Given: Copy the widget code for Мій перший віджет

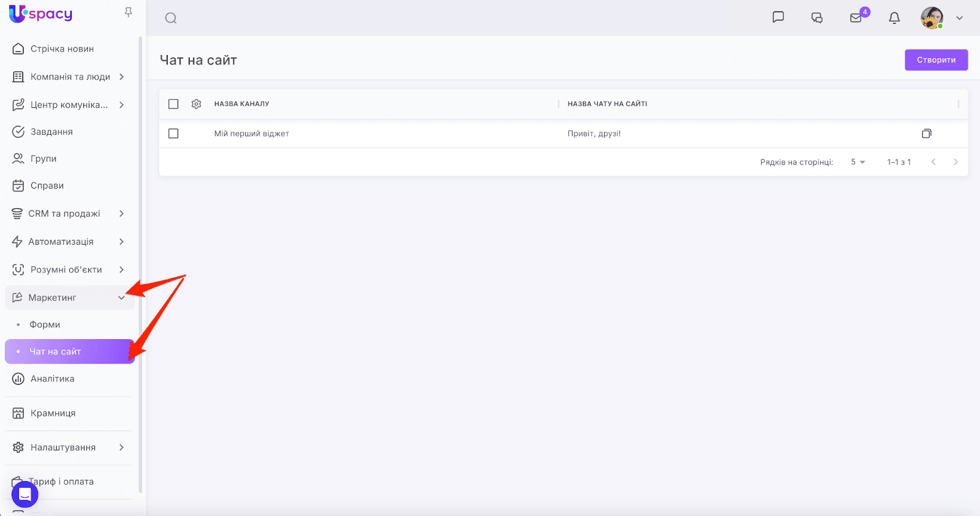Looking at the screenshot, I should pos(927,133).
